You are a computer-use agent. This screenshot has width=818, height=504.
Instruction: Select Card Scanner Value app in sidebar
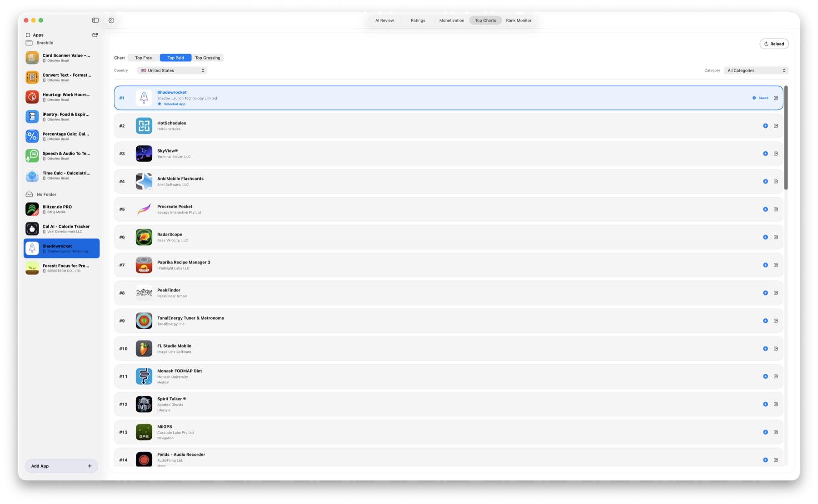coord(61,58)
